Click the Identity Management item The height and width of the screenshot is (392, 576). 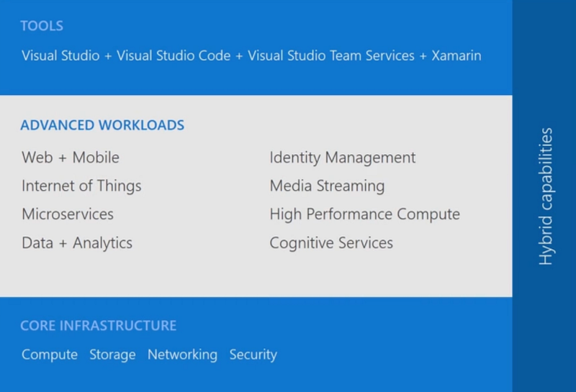click(343, 158)
